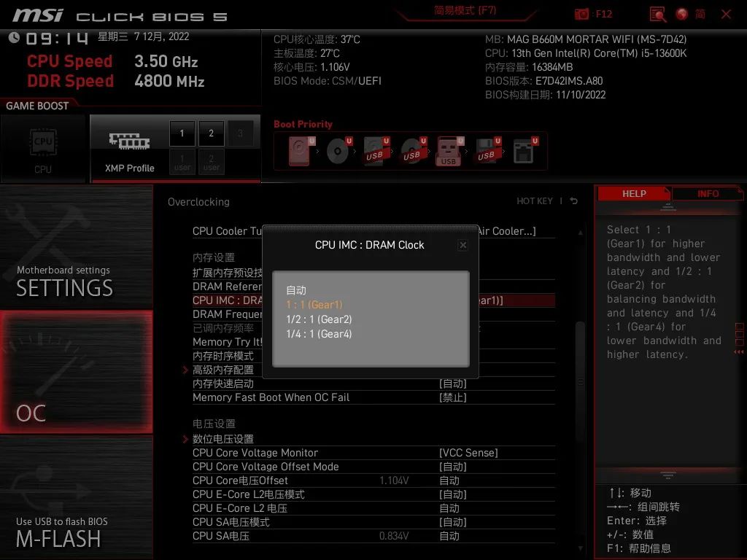Click the GAME BOOST label
Viewport: 747px width, 560px height.
(x=37, y=106)
